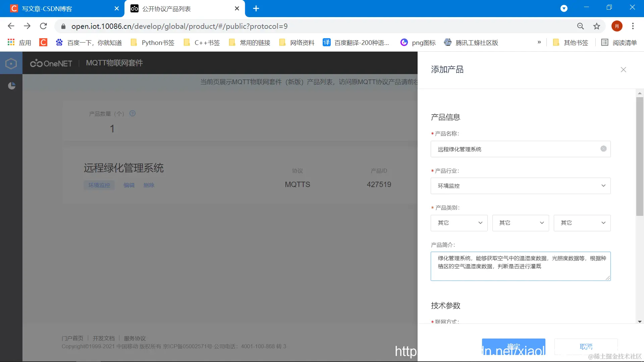Screen dimensions: 644x362
Task: Reload the page with the refresh icon
Action: 43,26
